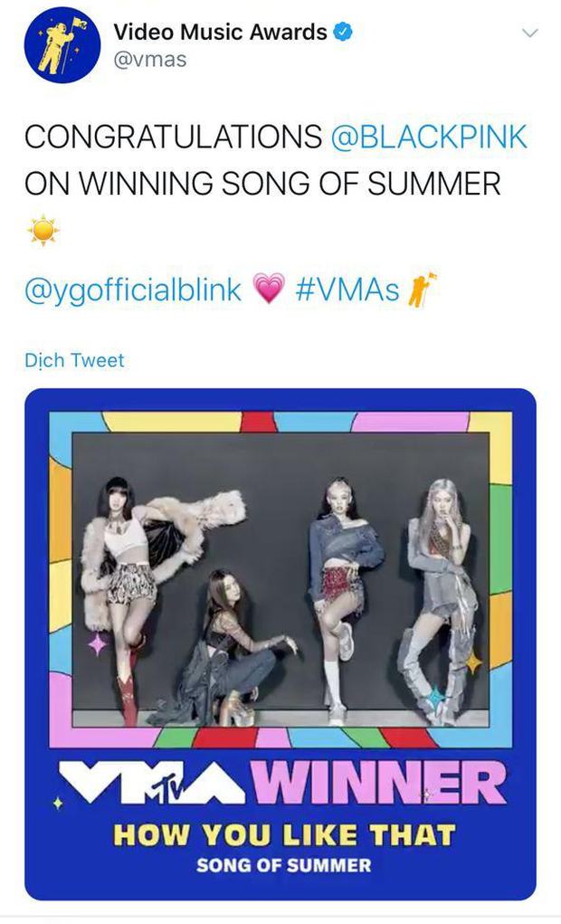561x924 pixels.
Task: Open the @BLACKPINK mention
Action: tap(429, 138)
